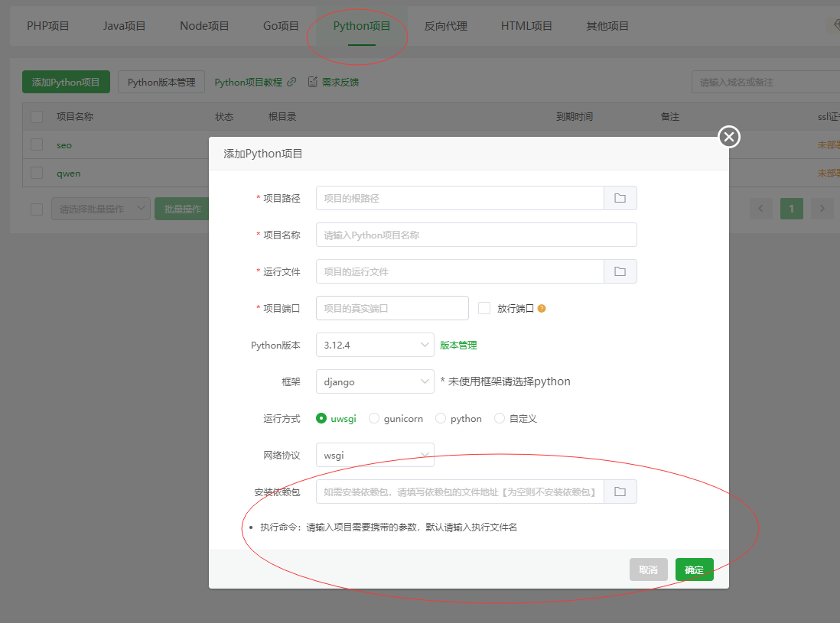
Task: Click the 批量操作 button
Action: click(182, 209)
